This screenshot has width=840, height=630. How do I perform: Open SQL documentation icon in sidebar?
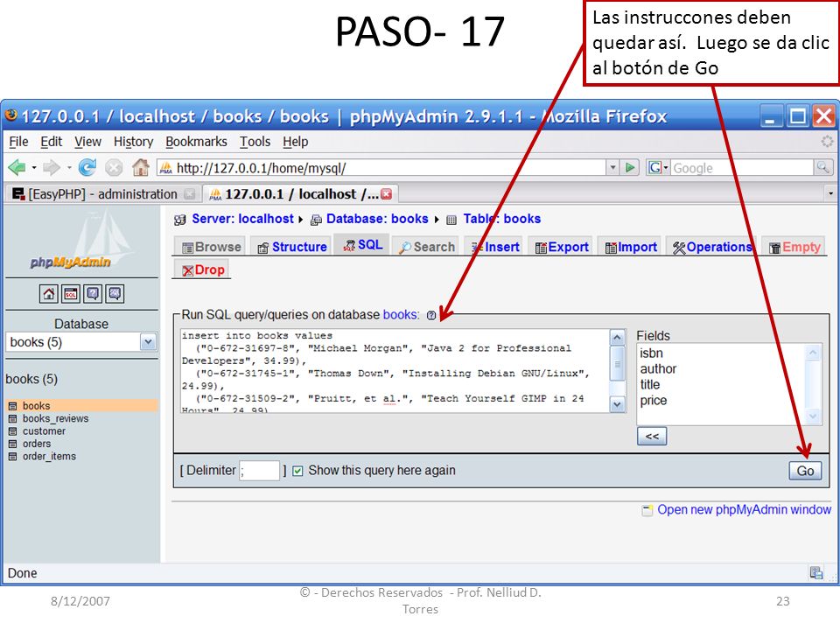(115, 294)
